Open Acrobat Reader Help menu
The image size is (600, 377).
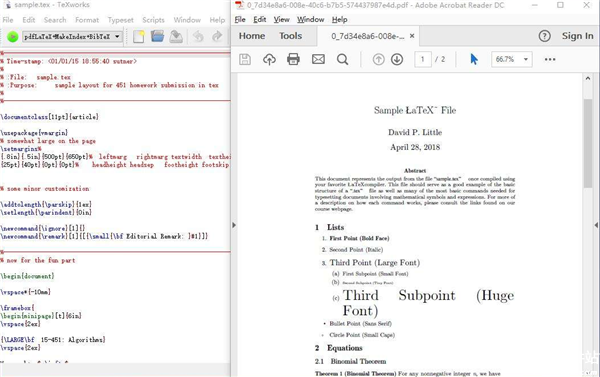click(x=339, y=20)
